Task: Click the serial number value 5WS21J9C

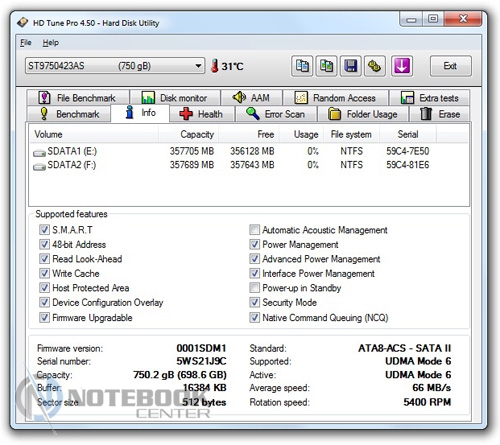Action: click(x=201, y=361)
